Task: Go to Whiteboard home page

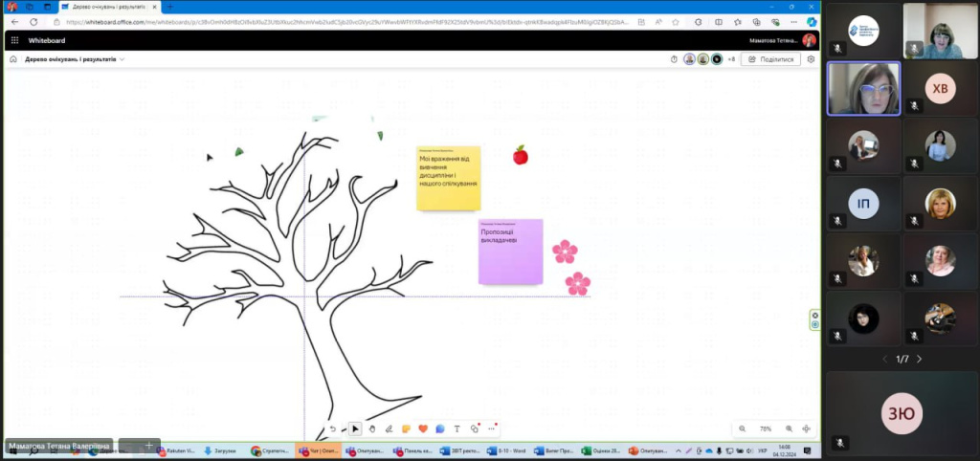Action: coord(13,59)
